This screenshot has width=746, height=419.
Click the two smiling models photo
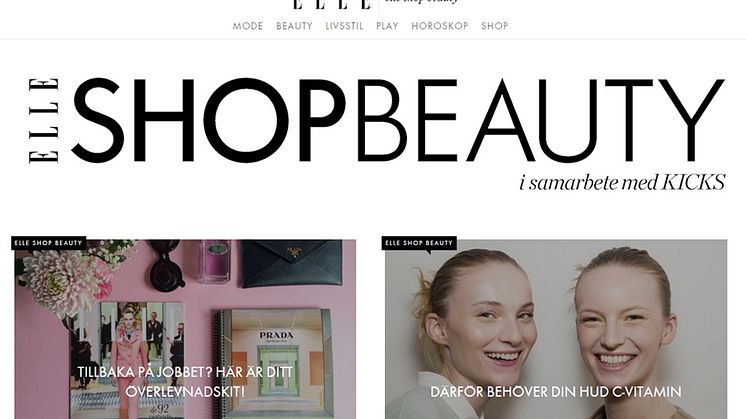pyautogui.click(x=556, y=329)
